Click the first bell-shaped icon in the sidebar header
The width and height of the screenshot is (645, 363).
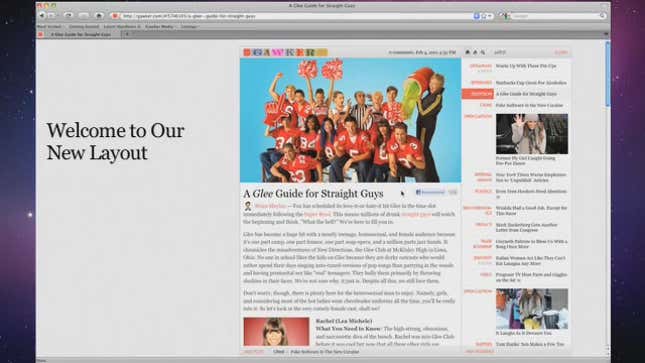click(467, 52)
